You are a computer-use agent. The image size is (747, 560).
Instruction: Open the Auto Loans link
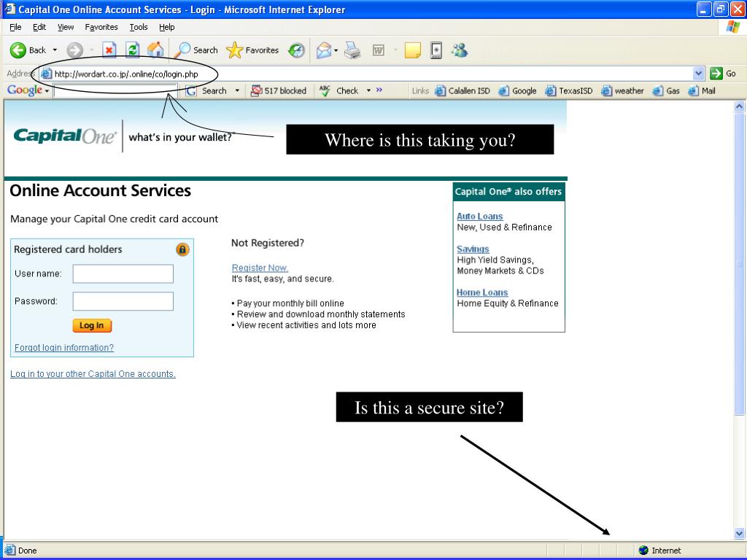tap(480, 216)
